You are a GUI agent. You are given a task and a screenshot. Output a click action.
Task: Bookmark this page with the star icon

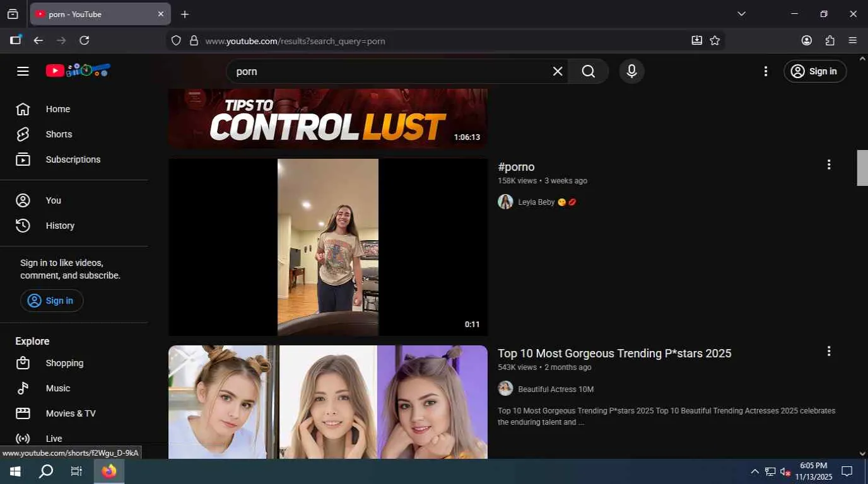coord(715,40)
